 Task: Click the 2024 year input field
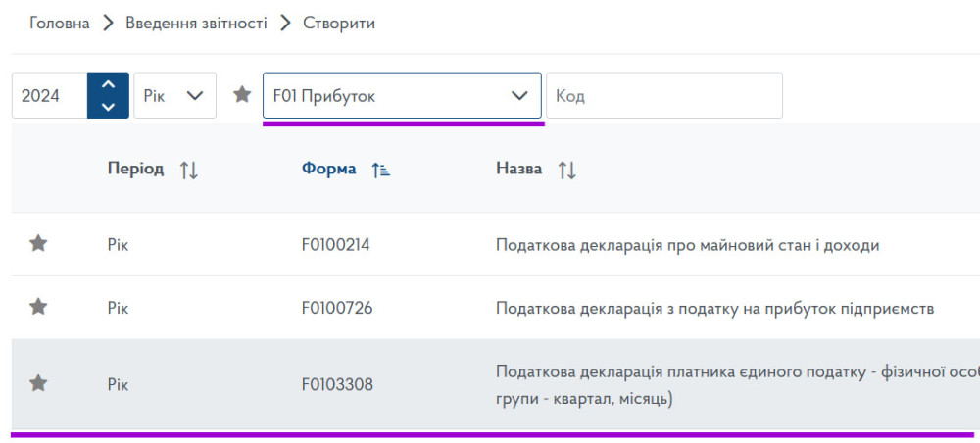click(49, 95)
